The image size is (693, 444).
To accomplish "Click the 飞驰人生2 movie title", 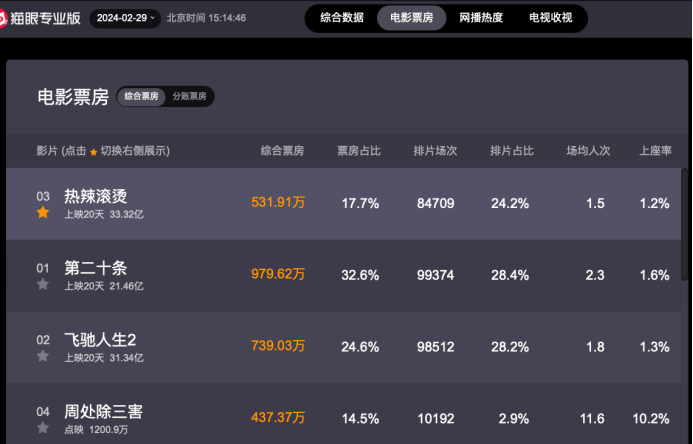I will [x=100, y=339].
